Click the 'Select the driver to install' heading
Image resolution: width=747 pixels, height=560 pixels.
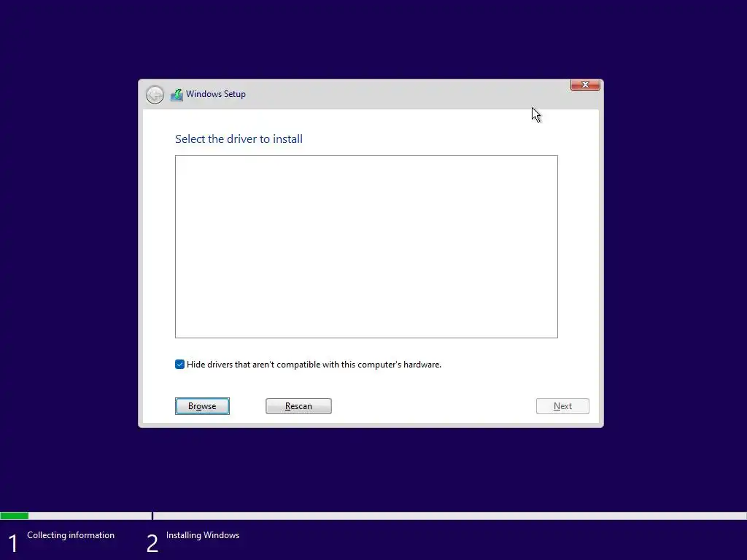click(239, 139)
